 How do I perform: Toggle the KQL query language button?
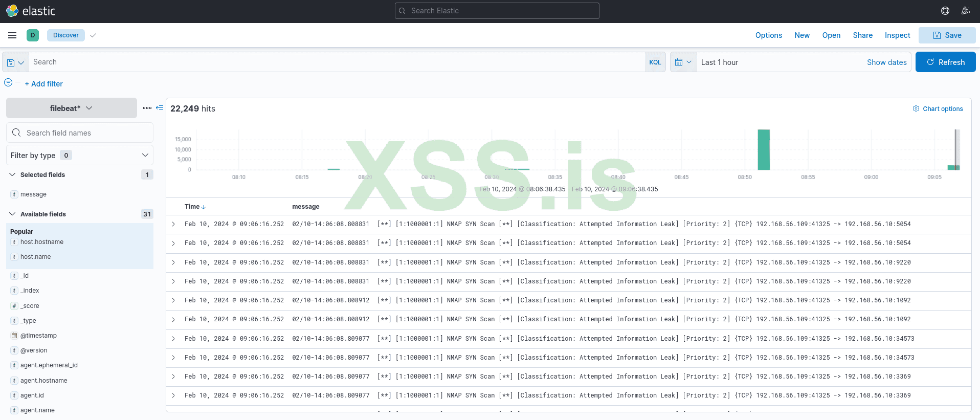(x=655, y=62)
